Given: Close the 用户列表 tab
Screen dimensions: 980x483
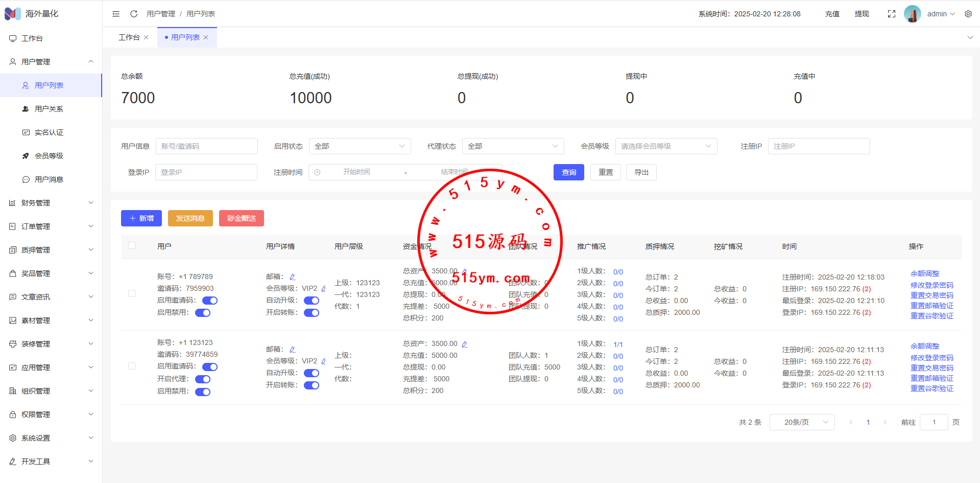Looking at the screenshot, I should click(x=206, y=37).
